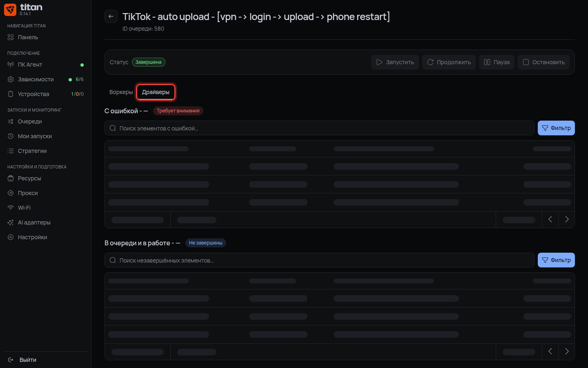Go to the Очереди section
The height and width of the screenshot is (368, 588).
tap(45, 121)
